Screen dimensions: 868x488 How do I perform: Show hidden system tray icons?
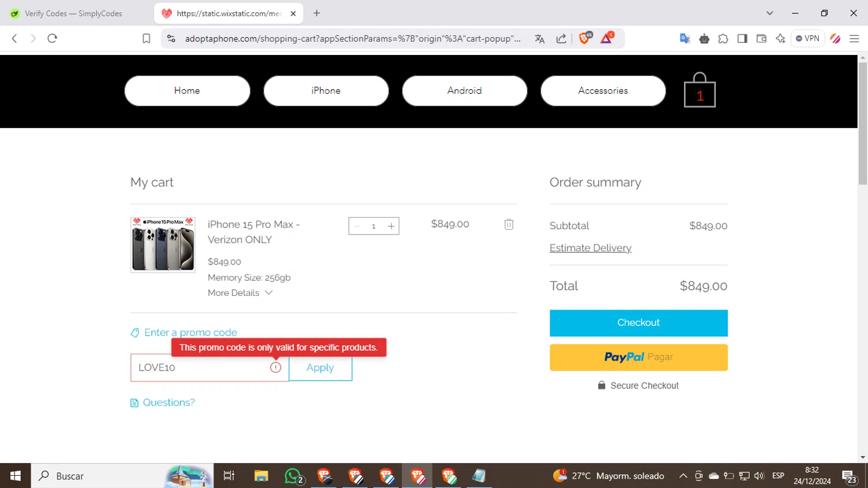[683, 476]
